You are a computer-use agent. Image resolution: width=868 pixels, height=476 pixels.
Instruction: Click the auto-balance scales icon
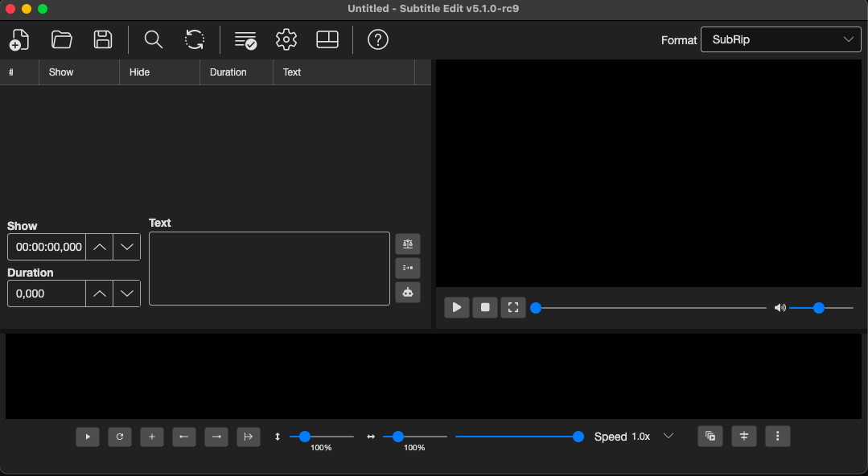pos(408,244)
